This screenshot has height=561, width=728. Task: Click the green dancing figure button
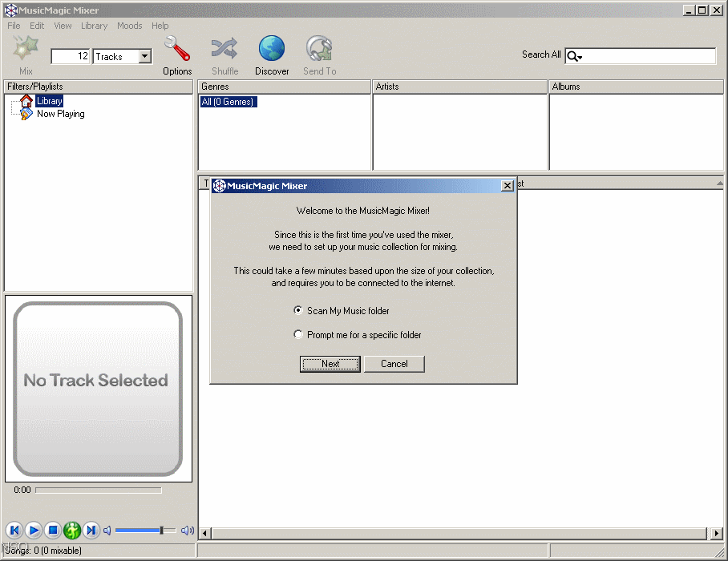click(x=72, y=530)
